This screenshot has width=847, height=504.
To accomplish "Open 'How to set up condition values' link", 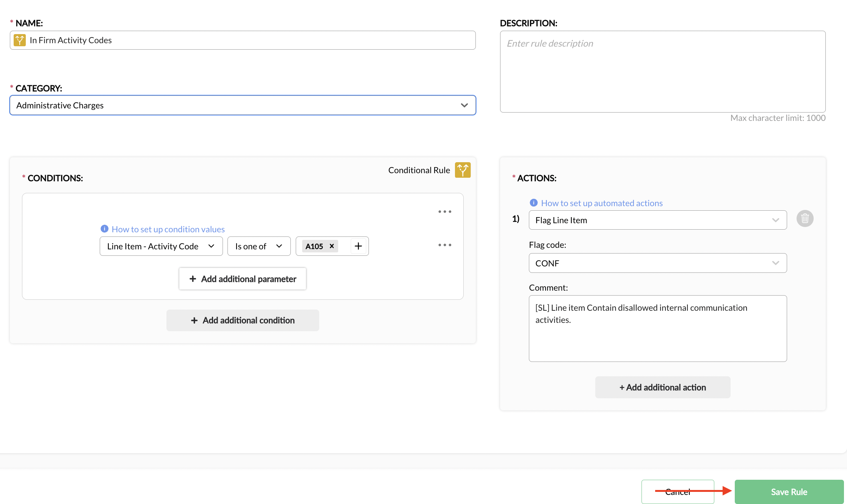I will coord(168,229).
